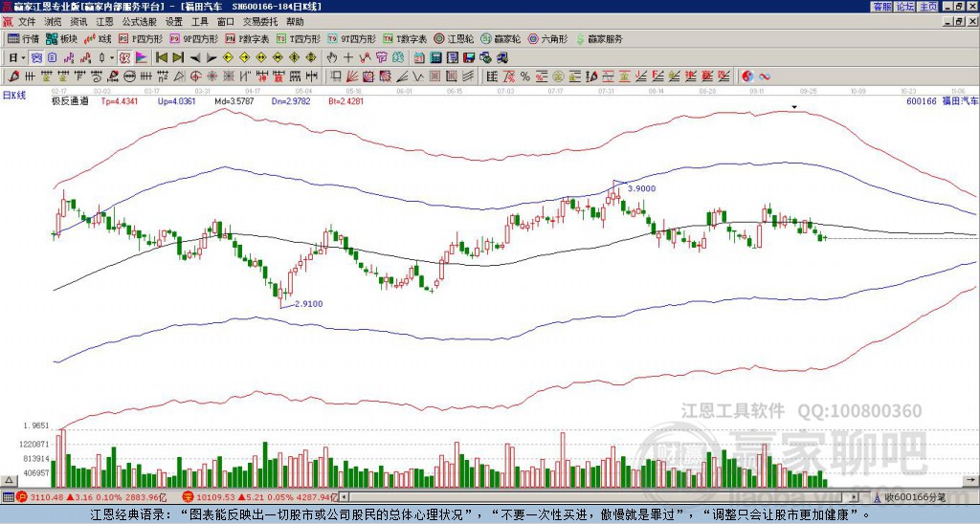The width and height of the screenshot is (980, 524).
Task: Open the 交易委托 menu
Action: click(260, 22)
